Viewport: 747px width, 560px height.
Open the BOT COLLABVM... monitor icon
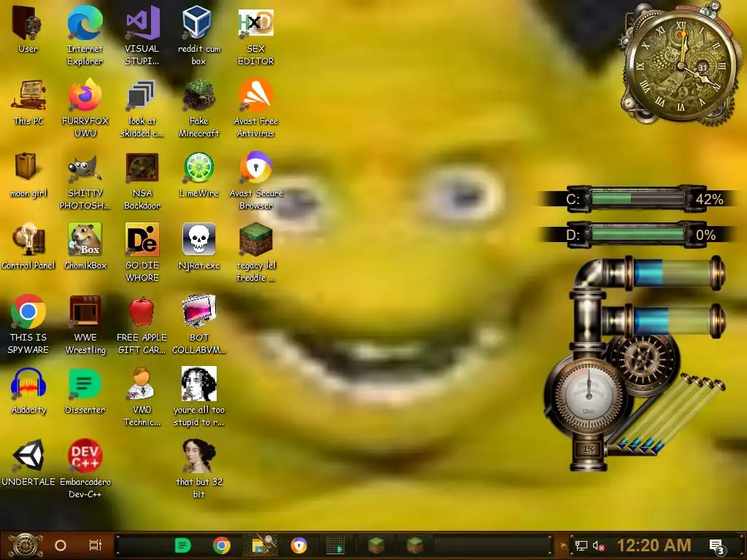198,312
